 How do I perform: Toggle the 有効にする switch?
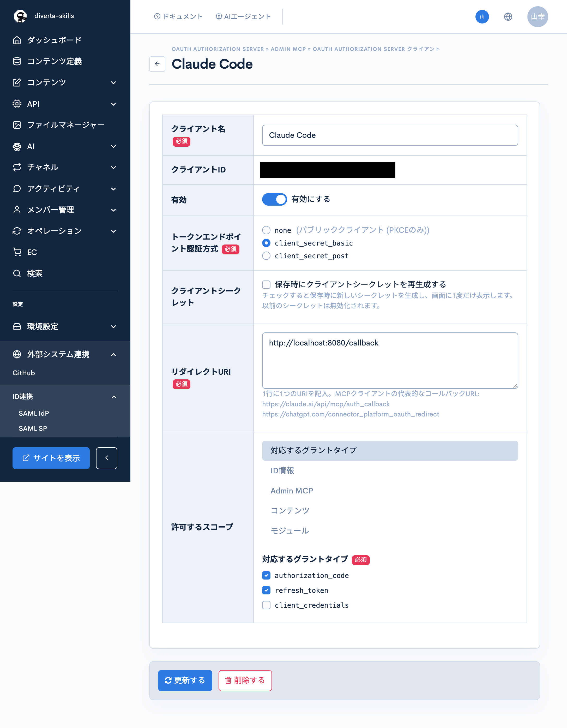(x=274, y=199)
